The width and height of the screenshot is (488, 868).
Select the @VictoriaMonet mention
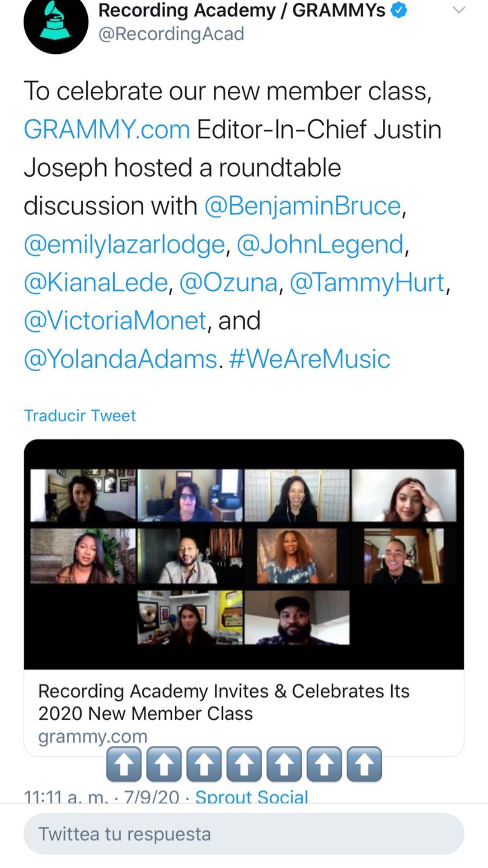(x=115, y=321)
